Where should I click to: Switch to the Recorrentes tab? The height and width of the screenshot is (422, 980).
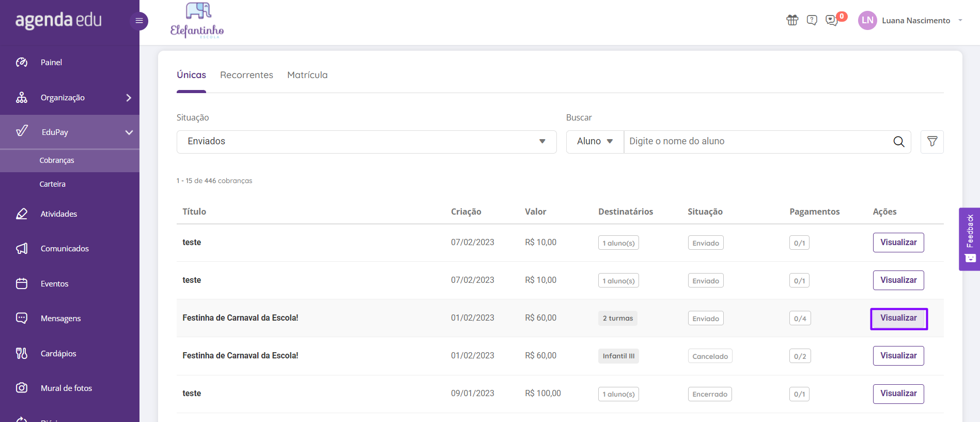[246, 75]
